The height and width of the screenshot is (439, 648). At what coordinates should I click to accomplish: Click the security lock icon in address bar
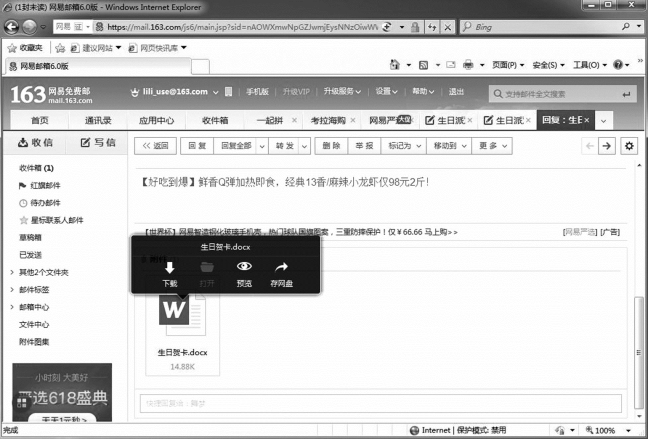[415, 27]
